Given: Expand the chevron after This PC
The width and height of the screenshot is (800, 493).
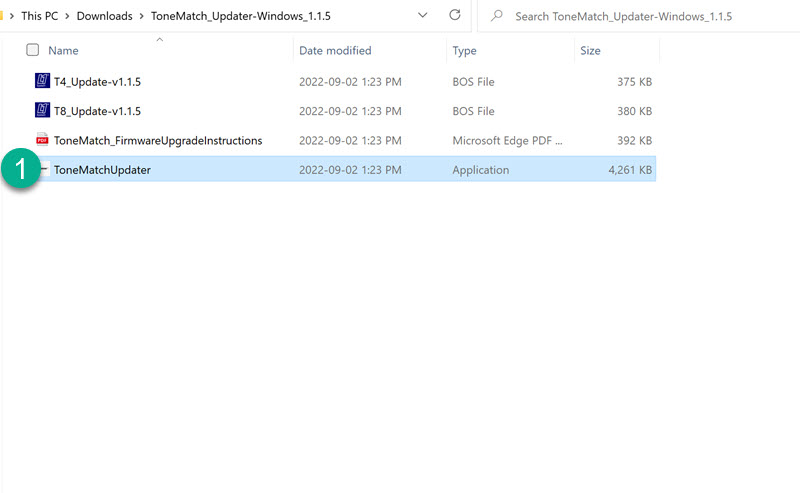Looking at the screenshot, I should click(65, 17).
